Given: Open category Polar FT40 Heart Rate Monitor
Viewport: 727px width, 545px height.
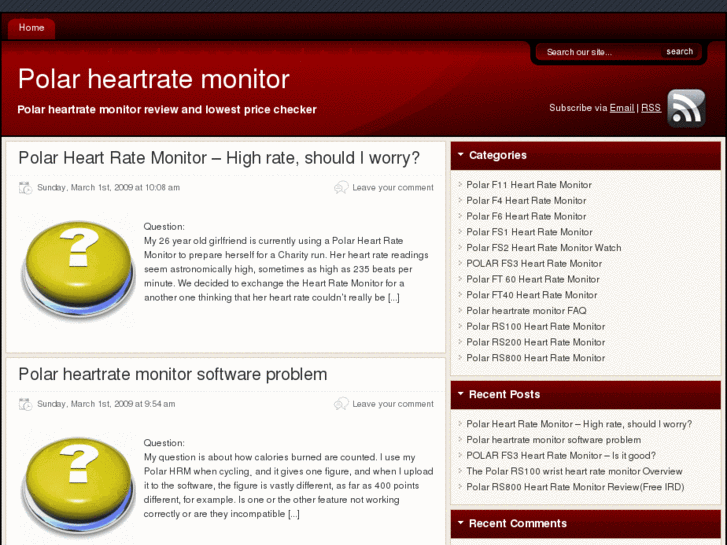Looking at the screenshot, I should [532, 295].
